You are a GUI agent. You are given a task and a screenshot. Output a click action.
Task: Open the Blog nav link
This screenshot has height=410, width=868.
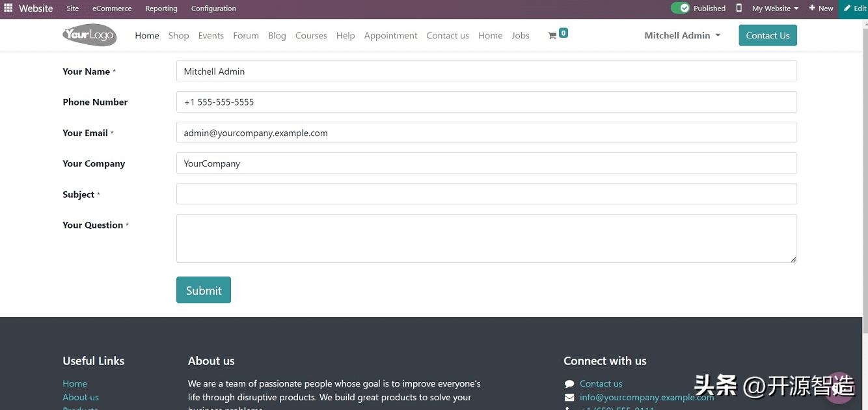[277, 36]
